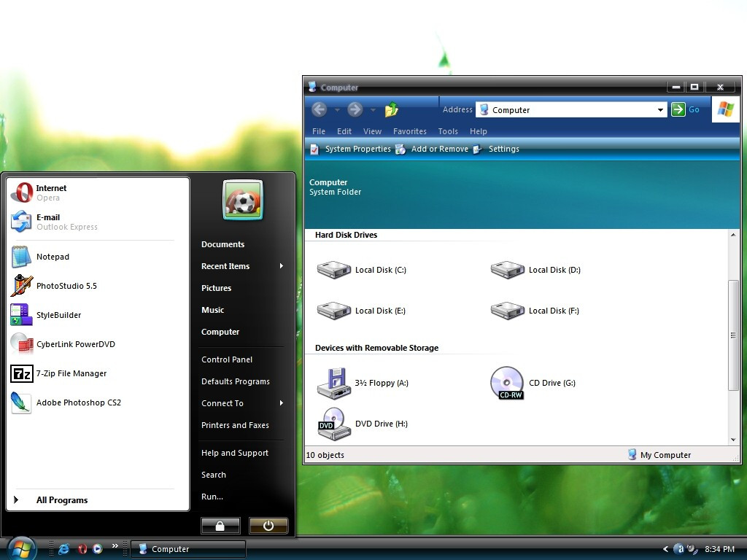Open Local Disk (E:)
The height and width of the screenshot is (560, 747).
362,311
